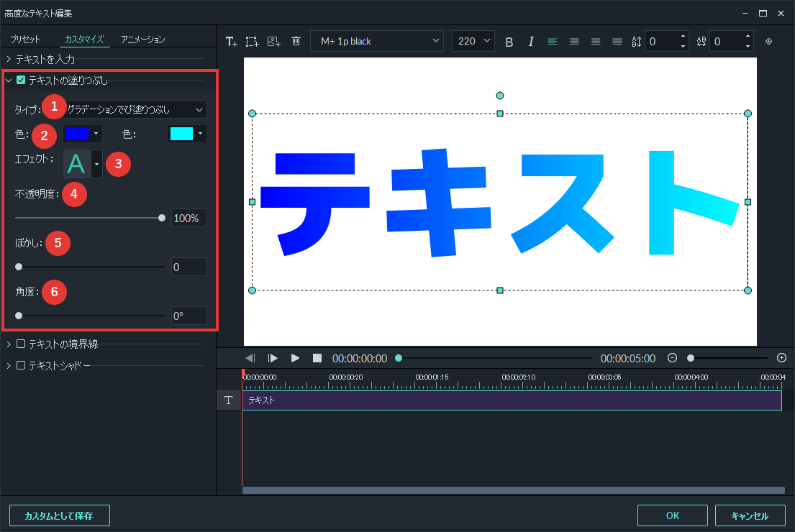The width and height of the screenshot is (795, 532).
Task: Increase character spacing with up stepper
Action: (748, 36)
